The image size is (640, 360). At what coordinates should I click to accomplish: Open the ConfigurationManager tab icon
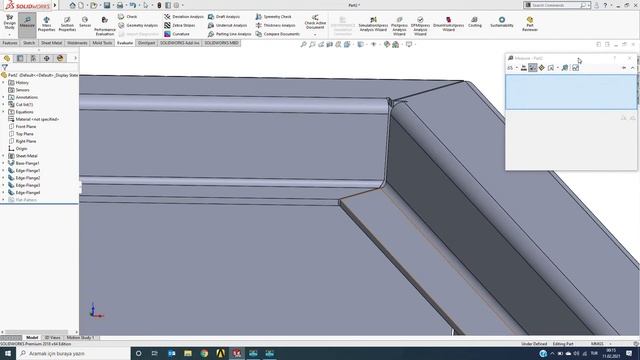[x=33, y=58]
